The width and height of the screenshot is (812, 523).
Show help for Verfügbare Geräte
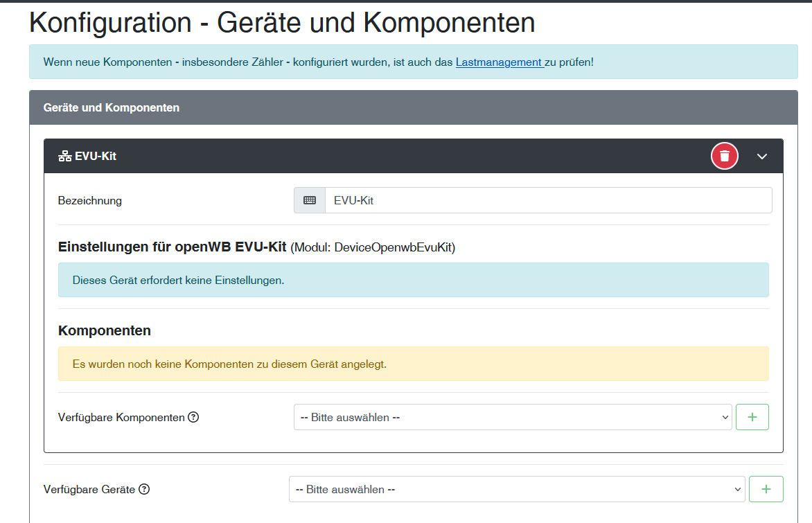point(144,489)
